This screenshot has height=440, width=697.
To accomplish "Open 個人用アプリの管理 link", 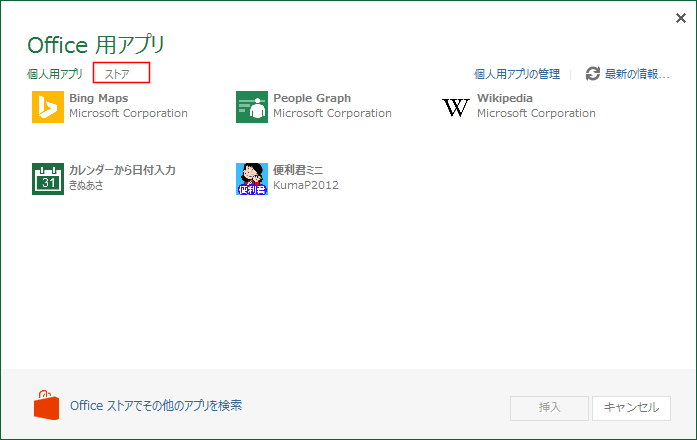I will tap(517, 74).
